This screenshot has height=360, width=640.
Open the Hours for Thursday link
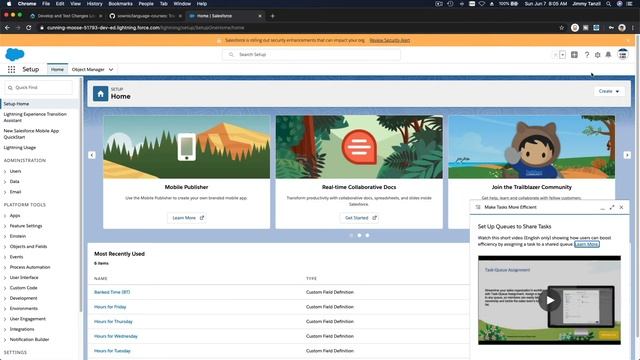click(x=113, y=322)
